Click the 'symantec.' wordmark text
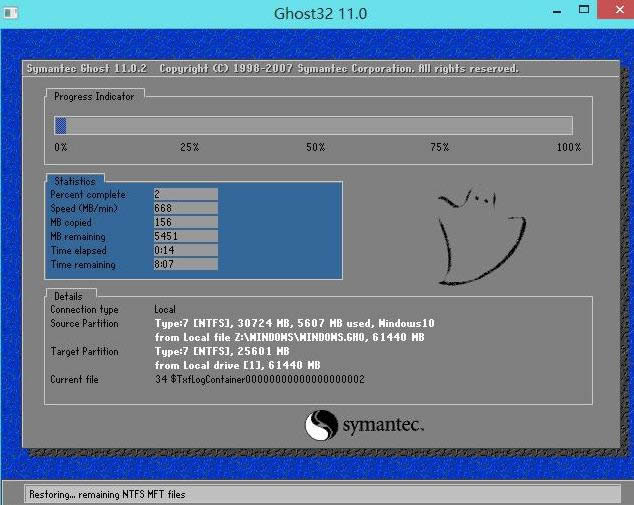The width and height of the screenshot is (634, 505). 383,425
